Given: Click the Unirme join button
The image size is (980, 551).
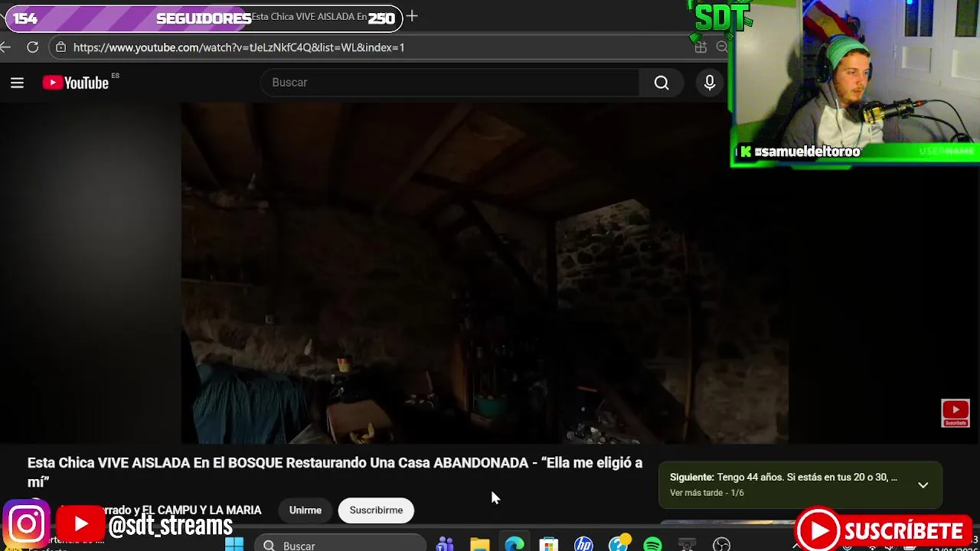Looking at the screenshot, I should pos(305,510).
